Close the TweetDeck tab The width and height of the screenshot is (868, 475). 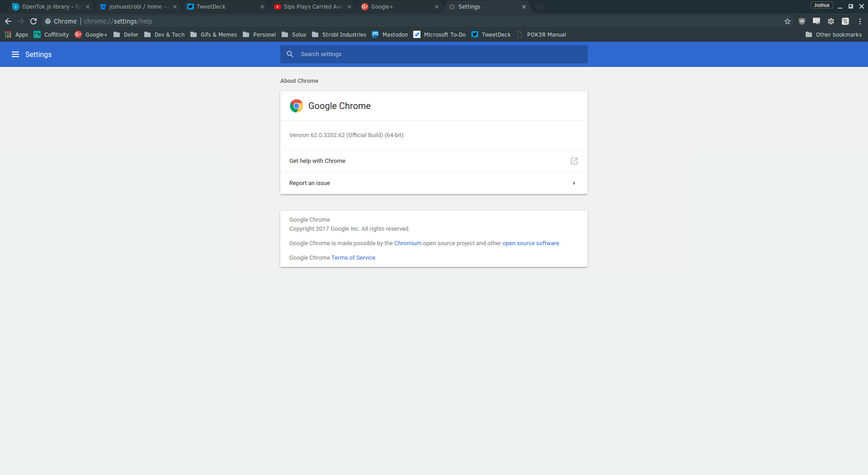(x=262, y=7)
